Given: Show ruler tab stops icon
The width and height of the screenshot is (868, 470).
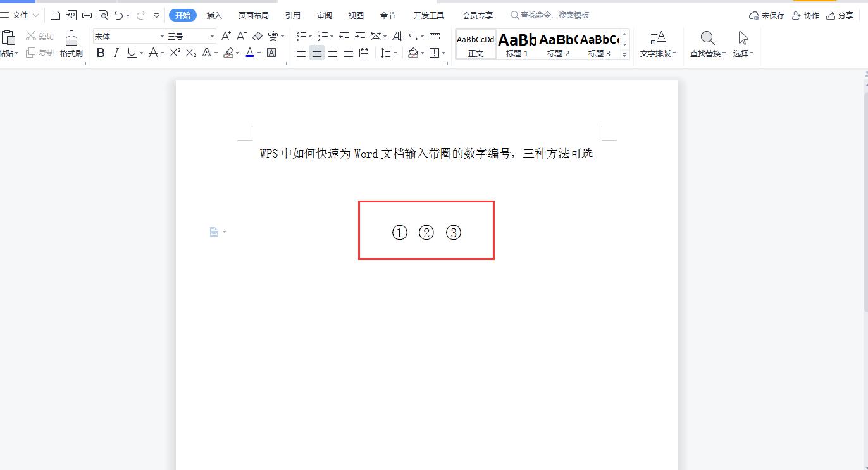Looking at the screenshot, I should click(x=435, y=37).
